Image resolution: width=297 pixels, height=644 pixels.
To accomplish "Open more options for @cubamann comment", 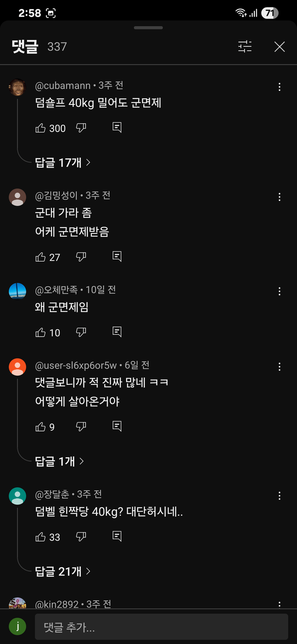I will (x=279, y=87).
